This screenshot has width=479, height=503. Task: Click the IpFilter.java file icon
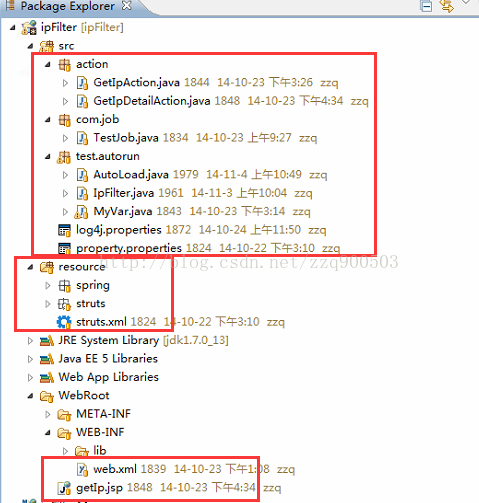point(82,193)
